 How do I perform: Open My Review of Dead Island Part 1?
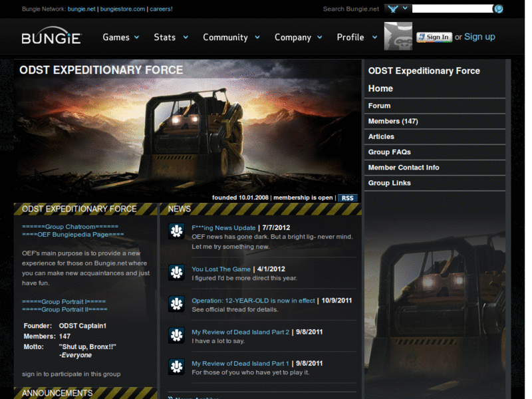click(240, 364)
